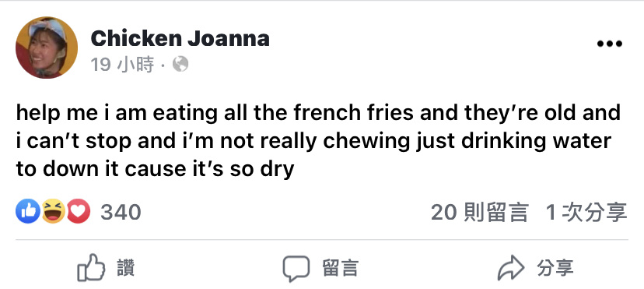Click the post line 'to down it cause it's so dry'
The image size is (644, 289).
(x=156, y=169)
